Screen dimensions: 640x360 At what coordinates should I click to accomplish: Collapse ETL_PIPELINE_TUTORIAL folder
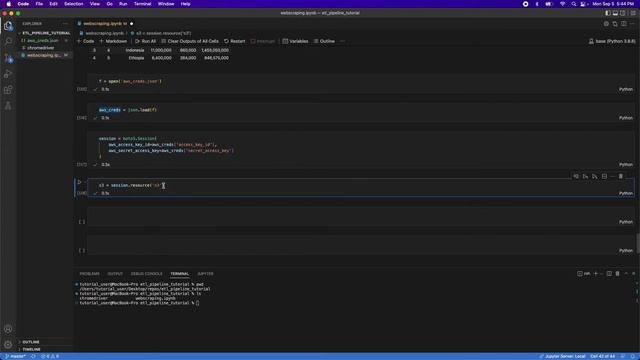tap(46, 33)
